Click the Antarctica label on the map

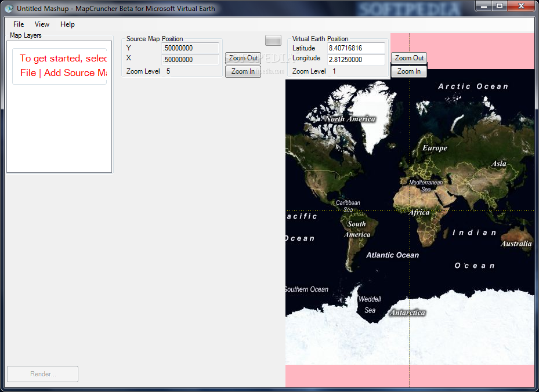(408, 313)
